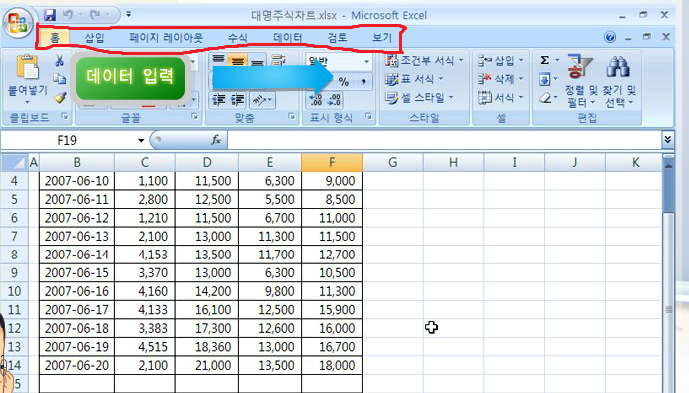This screenshot has height=393, width=689.
Task: Open the 데이터 (Data) ribbon tab
Action: click(x=287, y=38)
